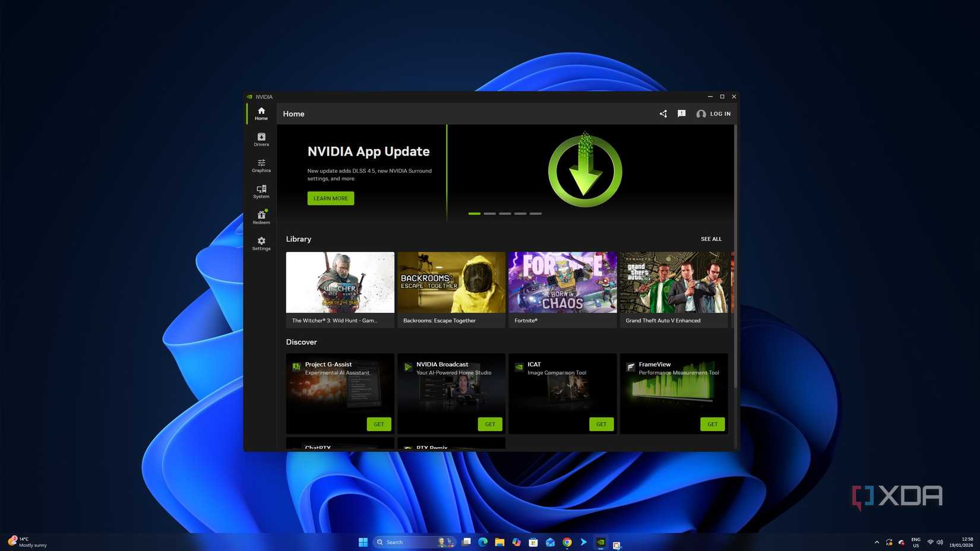Click LEARN MORE on the NVIDIA App Update banner
Screen dimensions: 980x551
(x=330, y=198)
